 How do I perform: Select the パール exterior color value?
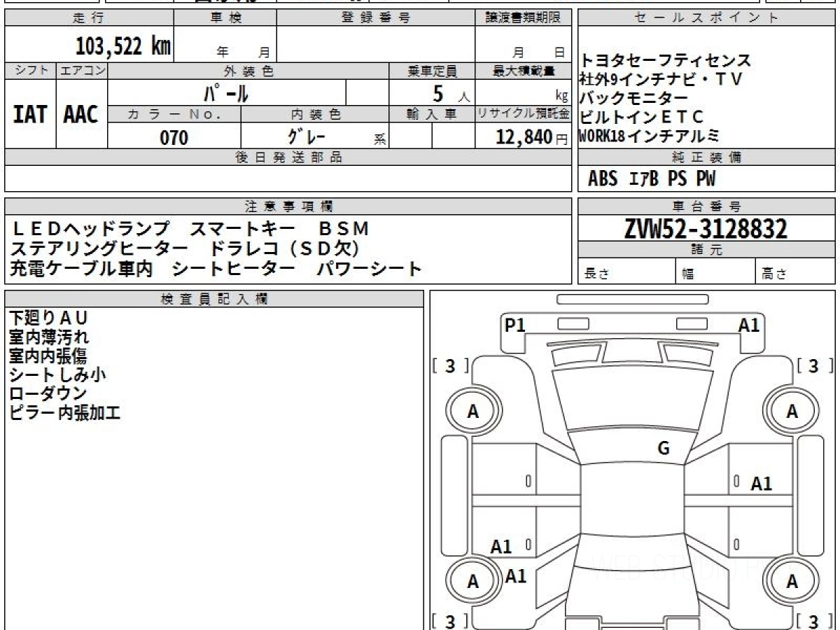(226, 93)
